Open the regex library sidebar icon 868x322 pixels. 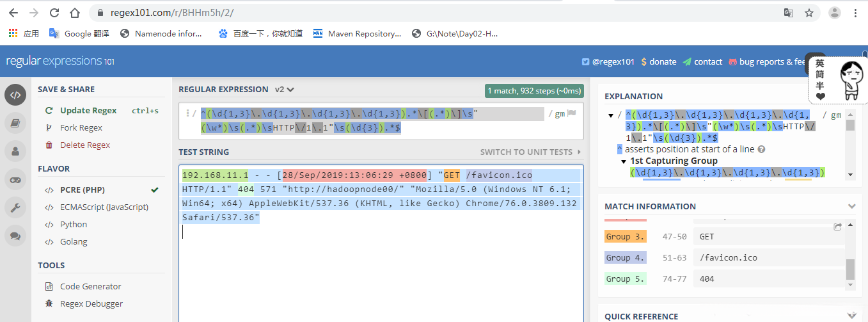[x=15, y=123]
